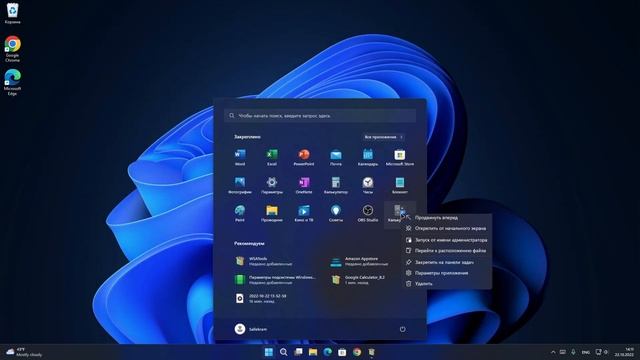Open the Mail (Почта) app

336,157
